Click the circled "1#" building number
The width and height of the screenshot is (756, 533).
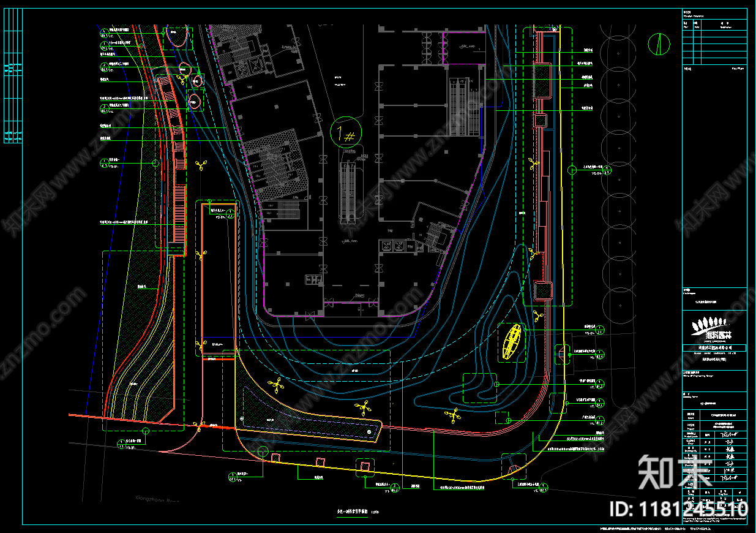(346, 132)
